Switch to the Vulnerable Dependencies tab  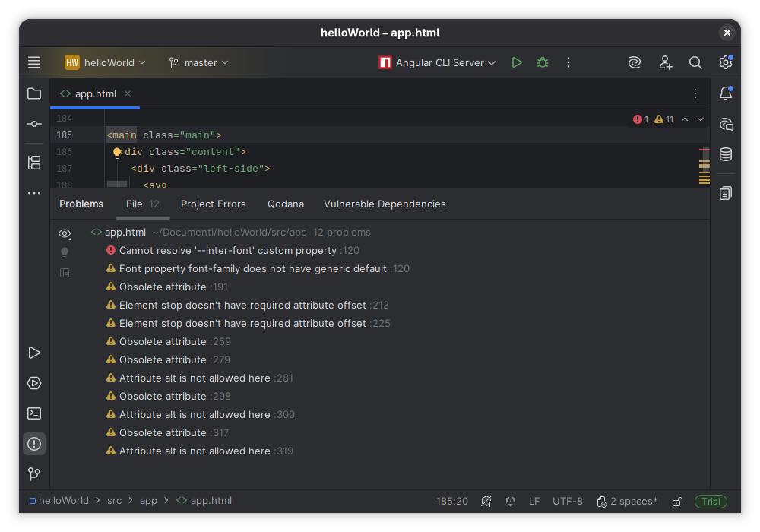[385, 204]
